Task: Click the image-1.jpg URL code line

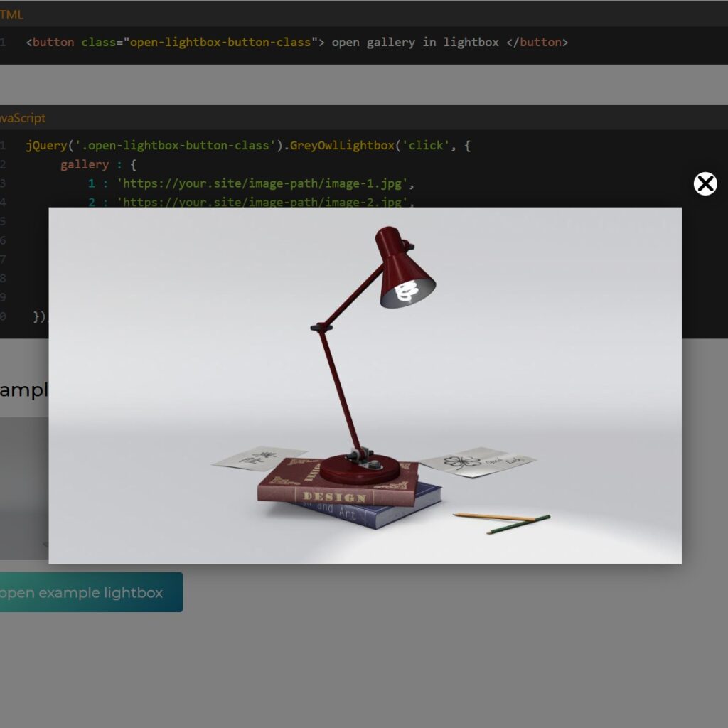Action: [251, 183]
